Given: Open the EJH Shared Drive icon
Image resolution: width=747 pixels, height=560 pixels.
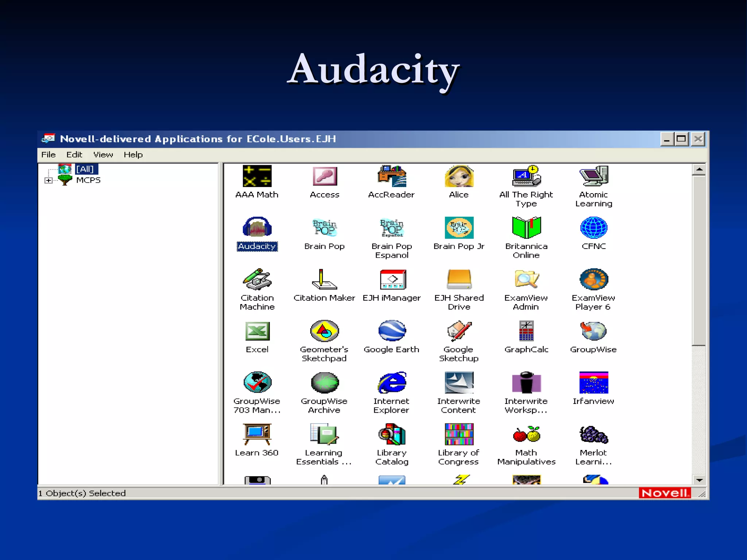Looking at the screenshot, I should (459, 279).
